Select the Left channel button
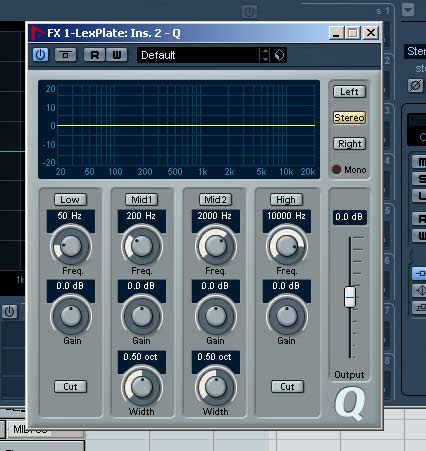Screen dimensions: 426x451 click(x=349, y=92)
